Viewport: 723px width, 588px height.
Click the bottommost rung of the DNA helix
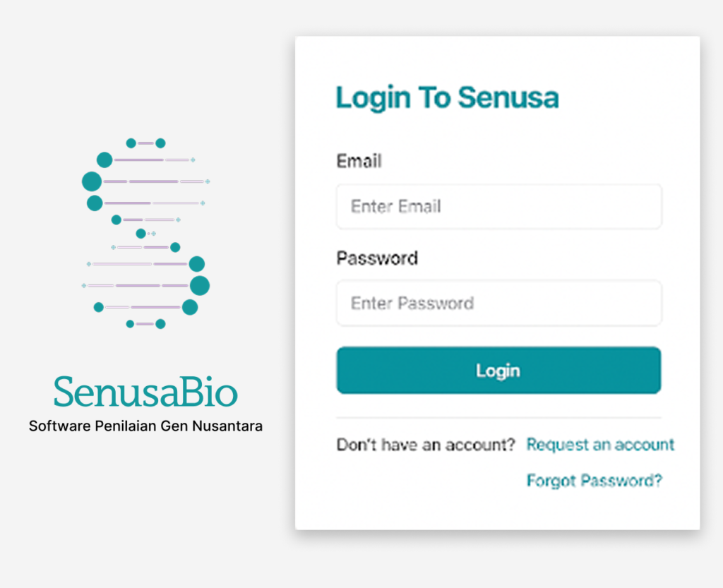click(x=145, y=324)
